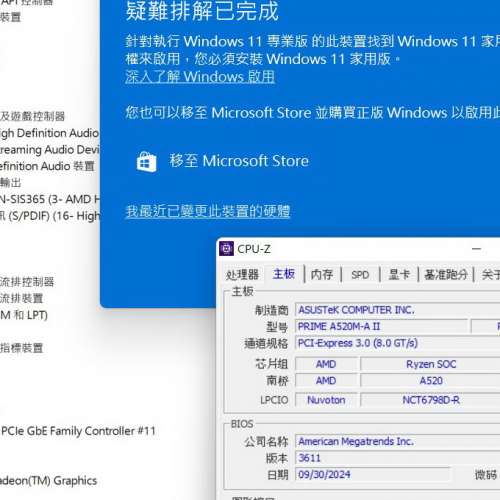500x500 pixels.
Task: Select the 流排控制器 category in Device Manager
Action: click(x=27, y=282)
